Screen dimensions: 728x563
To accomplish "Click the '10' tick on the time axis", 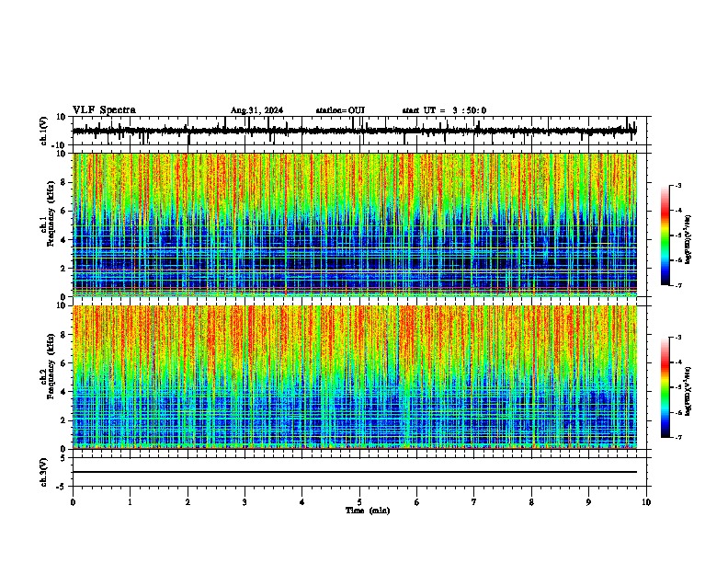I will pos(646,502).
